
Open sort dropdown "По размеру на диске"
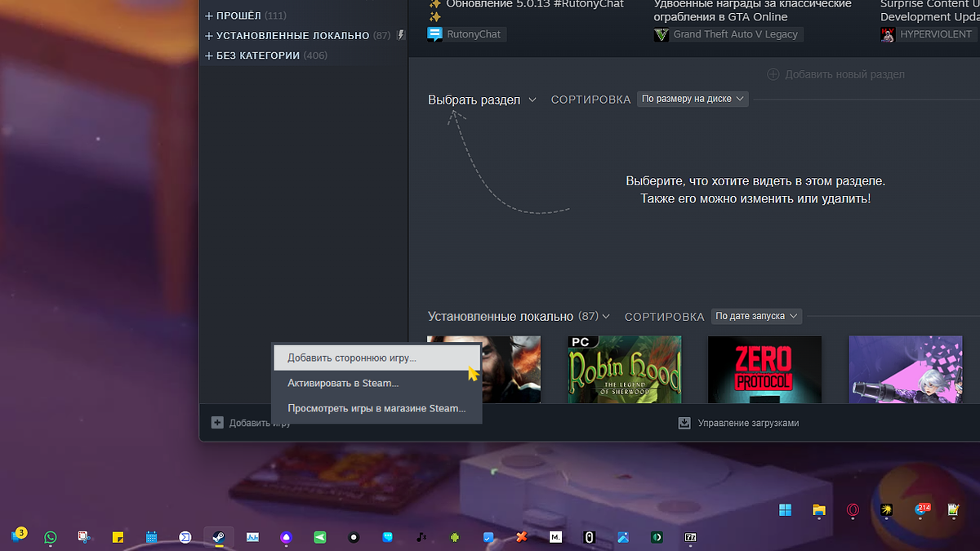pyautogui.click(x=692, y=99)
